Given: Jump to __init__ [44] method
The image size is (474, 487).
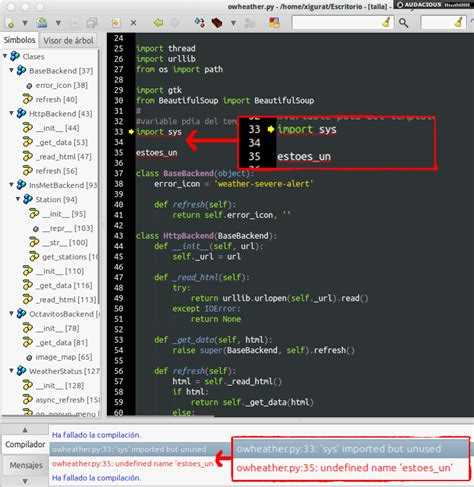Looking at the screenshot, I should (x=58, y=128).
